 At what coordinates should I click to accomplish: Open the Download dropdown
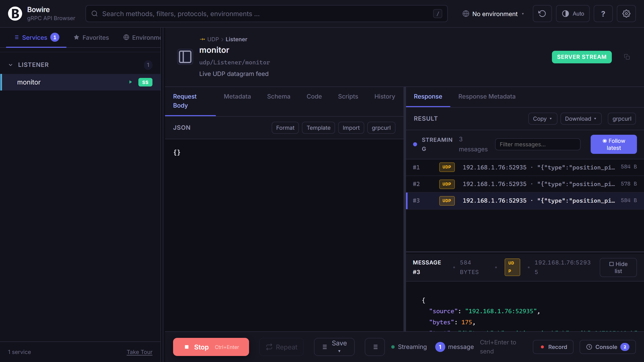(x=581, y=119)
